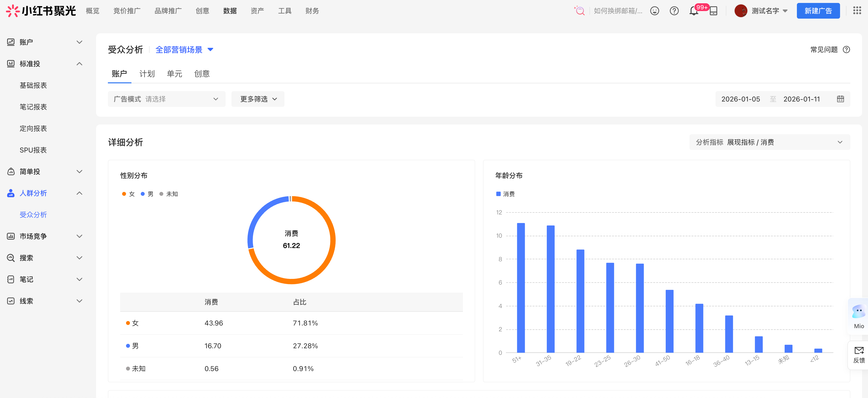Expand the 市场竞争 sidebar section
The image size is (868, 398).
point(79,236)
